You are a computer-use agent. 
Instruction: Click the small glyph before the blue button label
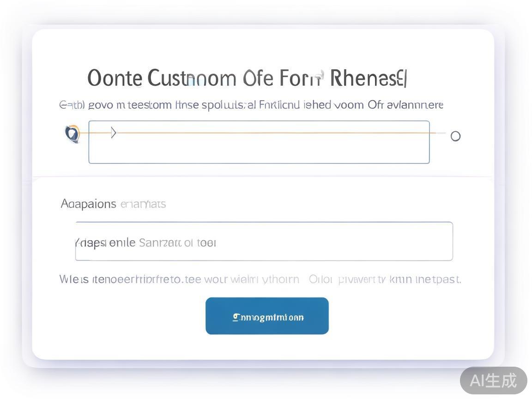[236, 317]
